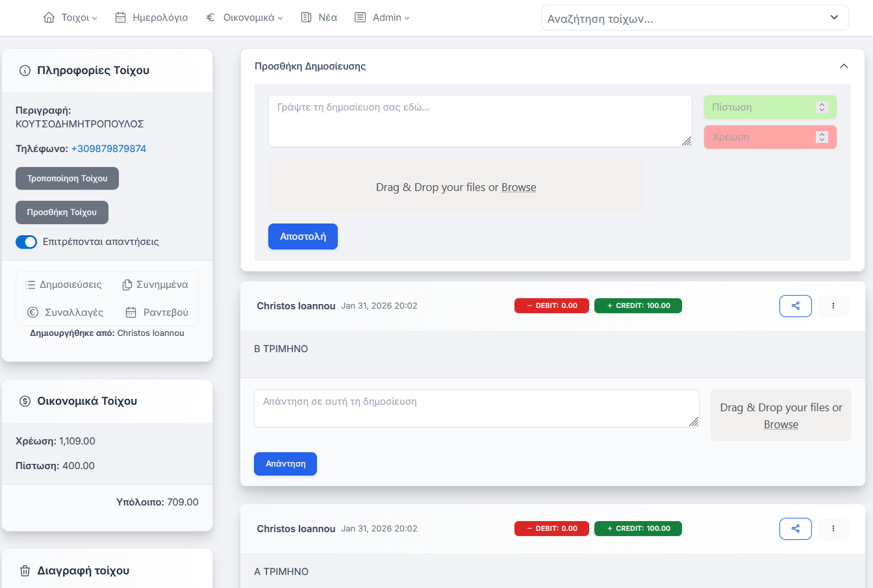Click the Χρέωση amount stepper arrows
The height and width of the screenshot is (588, 873).
point(822,137)
